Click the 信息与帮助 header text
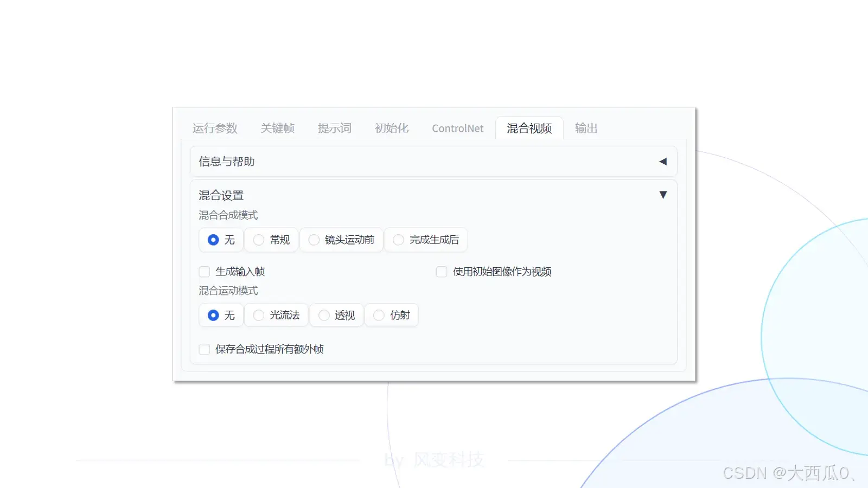 click(226, 162)
